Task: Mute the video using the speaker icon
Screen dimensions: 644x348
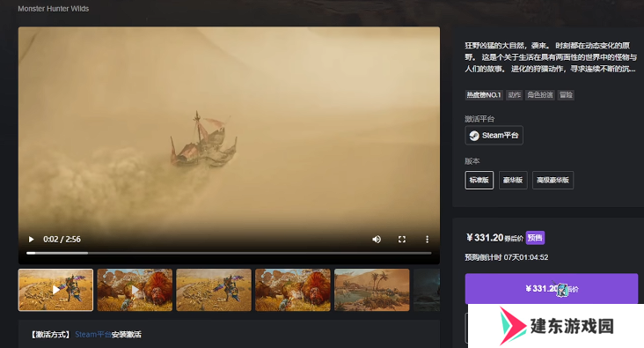Action: click(x=377, y=240)
